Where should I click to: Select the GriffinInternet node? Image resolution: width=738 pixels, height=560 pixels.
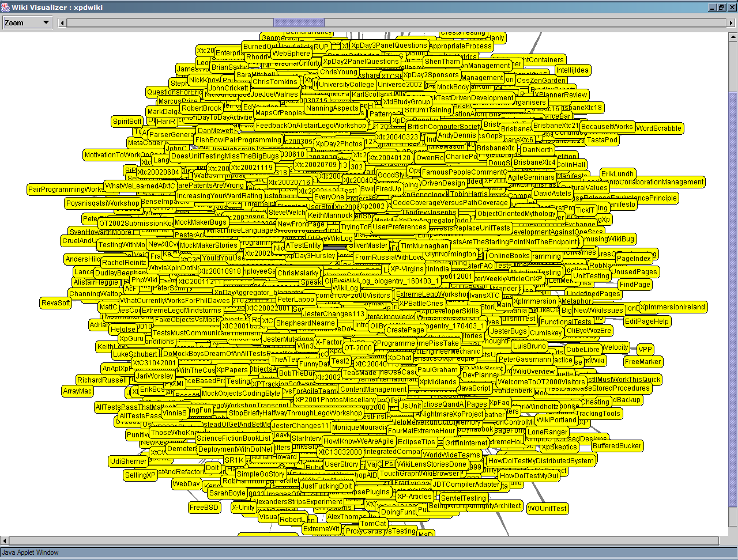click(466, 443)
